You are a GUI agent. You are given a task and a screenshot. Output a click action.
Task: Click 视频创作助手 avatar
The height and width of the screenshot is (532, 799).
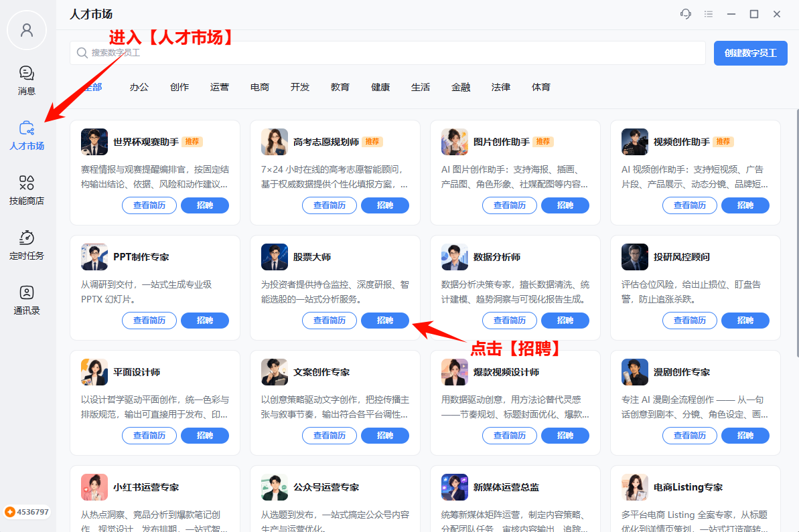pyautogui.click(x=634, y=141)
